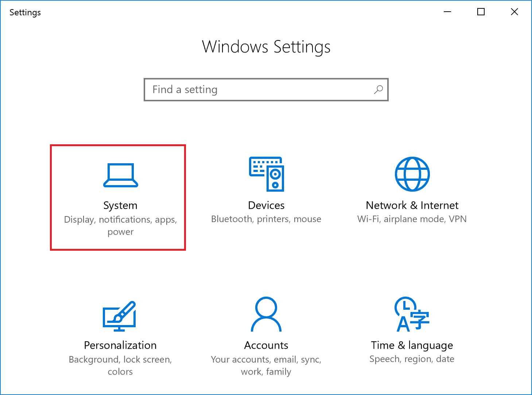Screen dimensions: 532x395
Task: Open the Time & language icon
Action: coord(412,314)
